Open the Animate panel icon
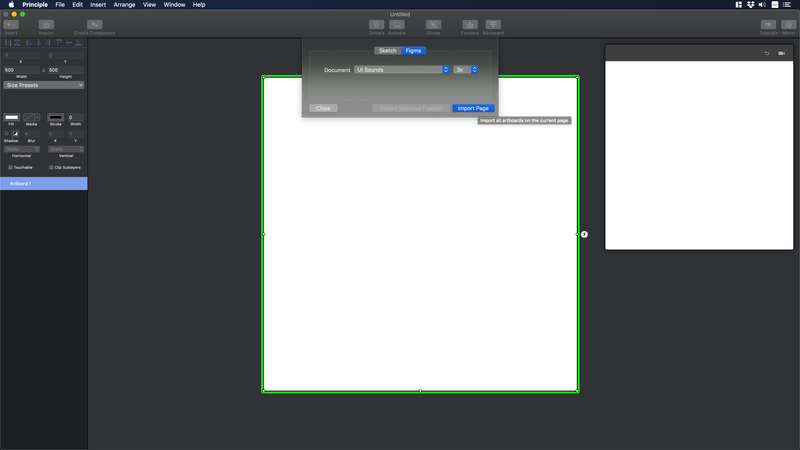Screen dimensions: 800x450 click(396, 24)
